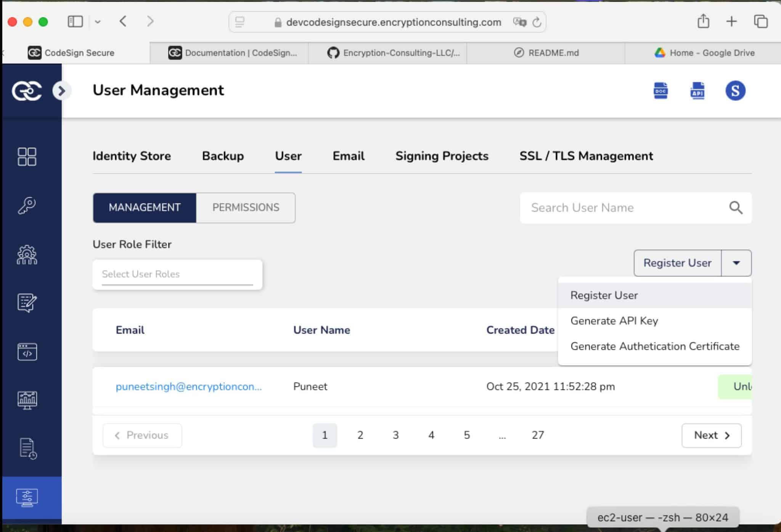The height and width of the screenshot is (532, 781).
Task: Switch to PERMISSIONS view toggle
Action: tap(246, 207)
